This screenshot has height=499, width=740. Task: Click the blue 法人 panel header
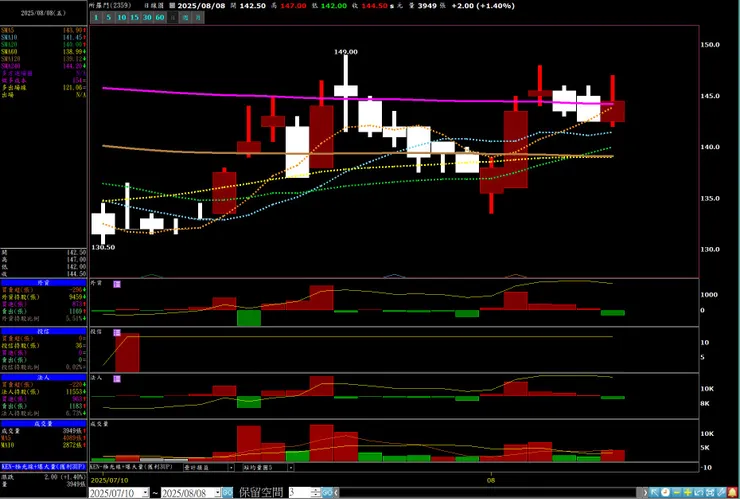(x=43, y=378)
